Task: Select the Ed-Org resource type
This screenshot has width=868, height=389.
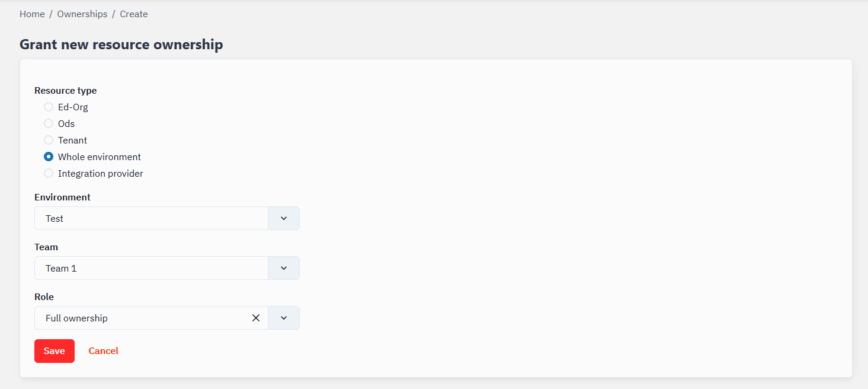Action: 49,107
